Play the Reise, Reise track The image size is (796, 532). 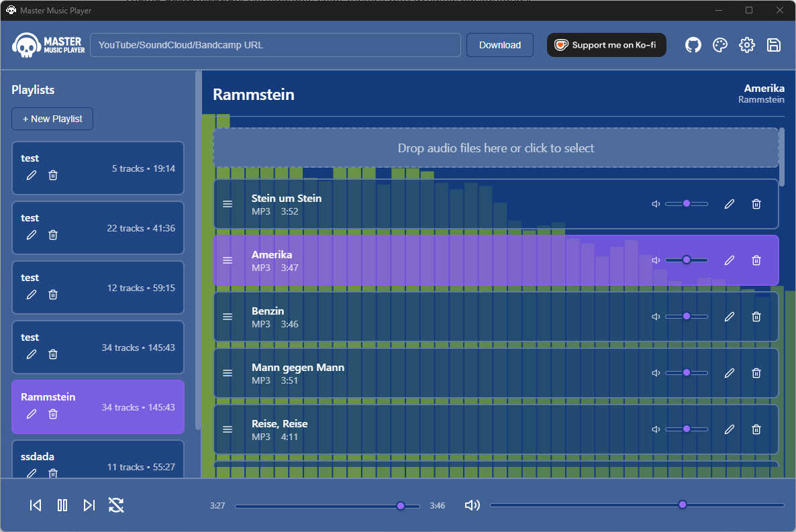[x=495, y=429]
